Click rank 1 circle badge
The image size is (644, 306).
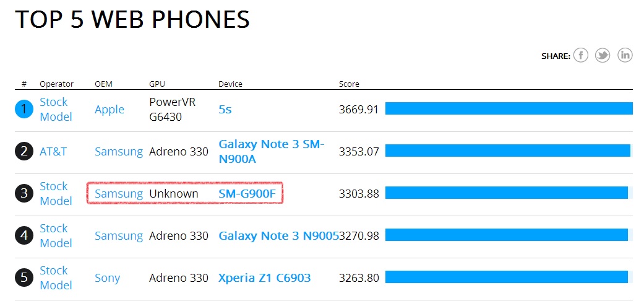point(24,110)
